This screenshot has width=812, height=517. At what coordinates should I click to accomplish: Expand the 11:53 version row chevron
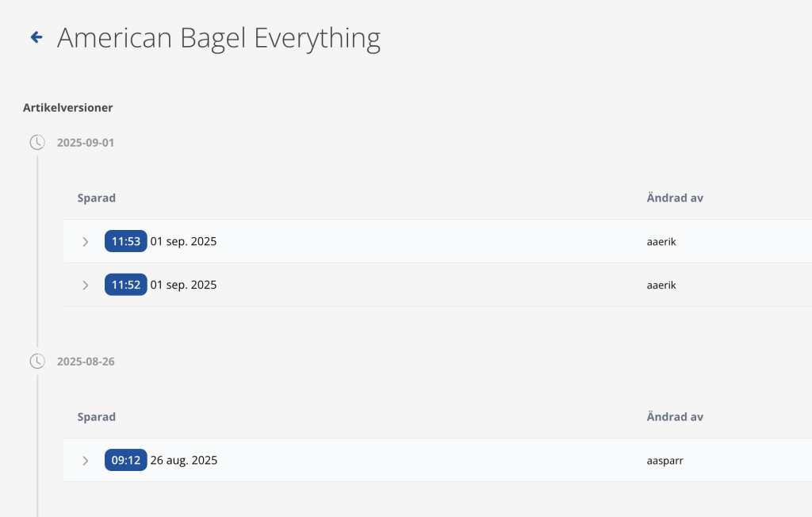86,241
